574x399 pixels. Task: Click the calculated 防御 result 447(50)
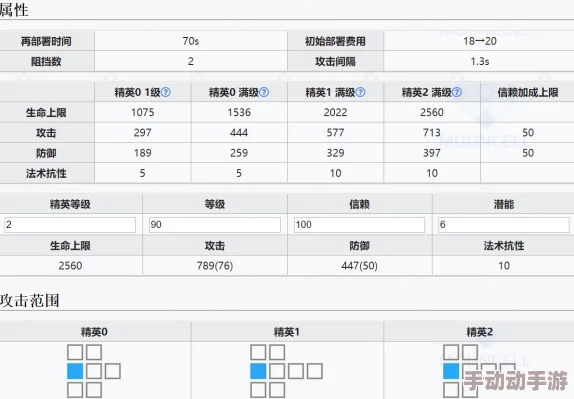coord(359,266)
